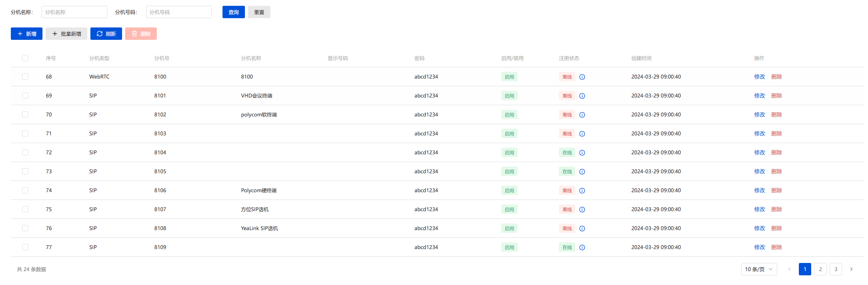The image size is (868, 285).
Task: Open the 10 条/页 page size dropdown
Action: click(x=759, y=269)
